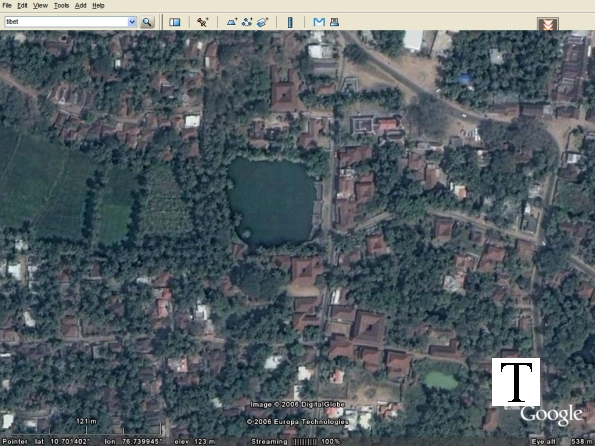
Task: Open the File menu
Action: (7, 6)
